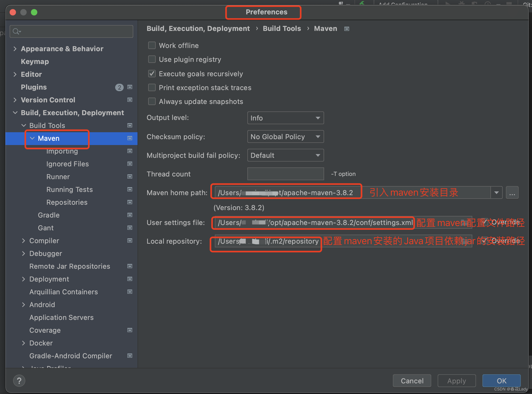This screenshot has height=394, width=532.
Task: Click project-level icon next to Maven breadcrumb
Action: (346, 29)
